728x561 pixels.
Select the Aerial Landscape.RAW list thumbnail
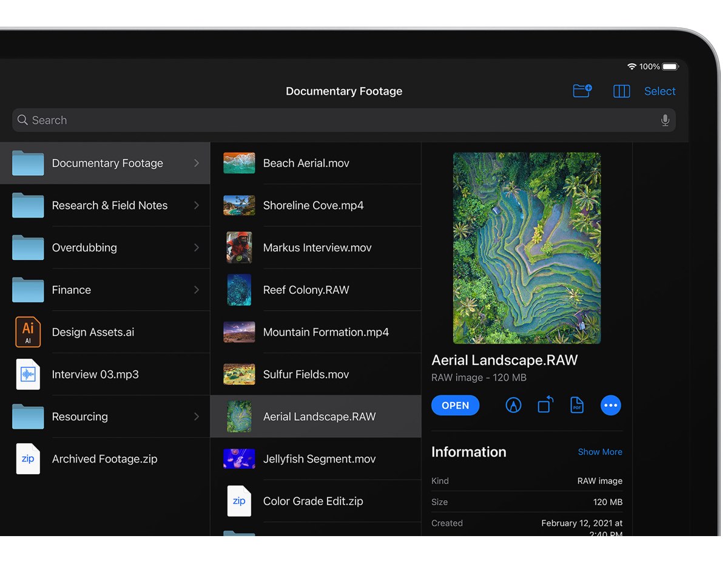pyautogui.click(x=239, y=416)
